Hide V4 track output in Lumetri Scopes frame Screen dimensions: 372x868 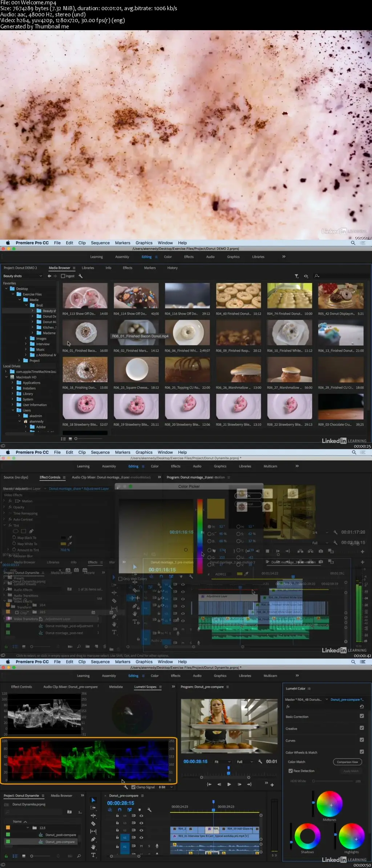[141, 816]
